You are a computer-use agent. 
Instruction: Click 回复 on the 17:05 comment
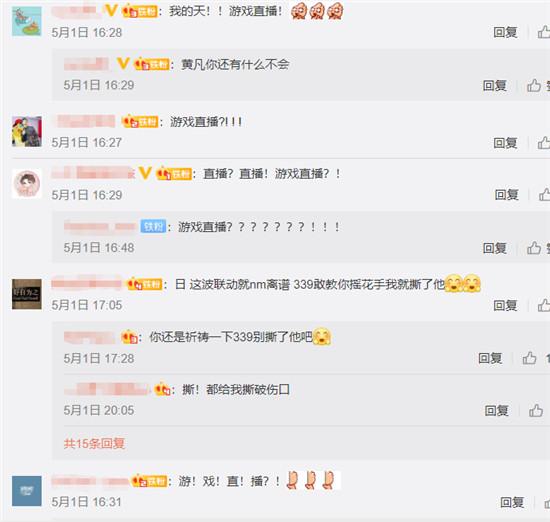[x=505, y=306]
